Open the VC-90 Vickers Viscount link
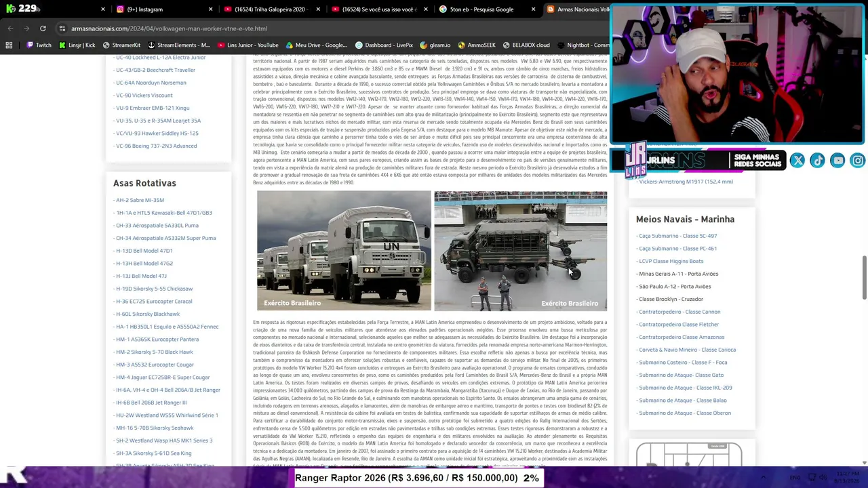Screen dimensions: 868x488 point(144,96)
